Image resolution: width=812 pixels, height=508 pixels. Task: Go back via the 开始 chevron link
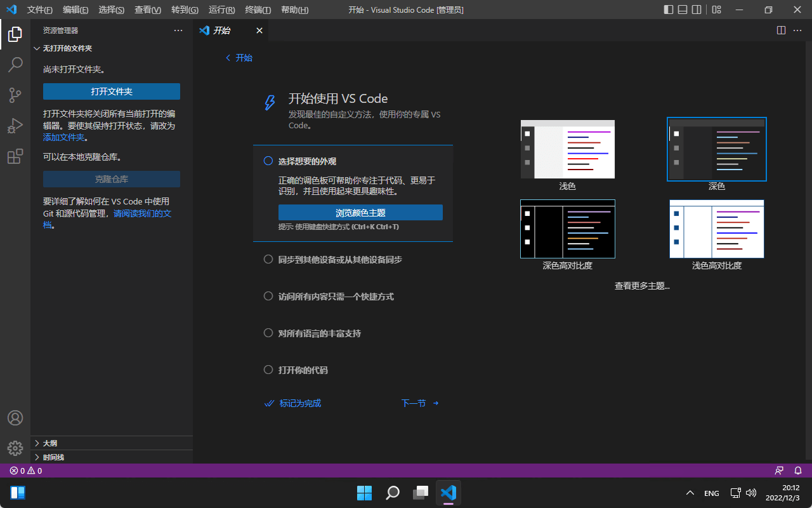239,58
